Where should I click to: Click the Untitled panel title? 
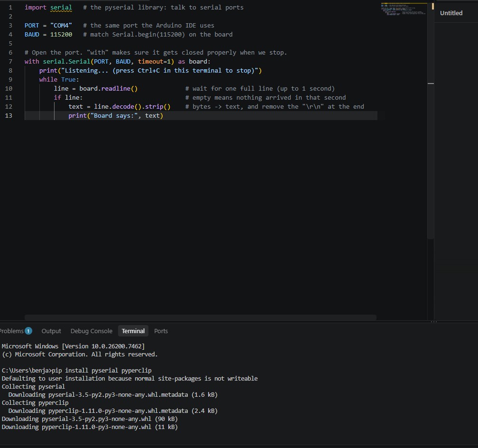click(x=451, y=13)
